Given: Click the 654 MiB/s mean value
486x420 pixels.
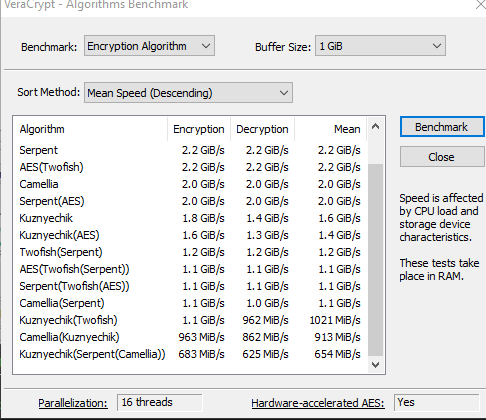Looking at the screenshot, I should pyautogui.click(x=338, y=354).
